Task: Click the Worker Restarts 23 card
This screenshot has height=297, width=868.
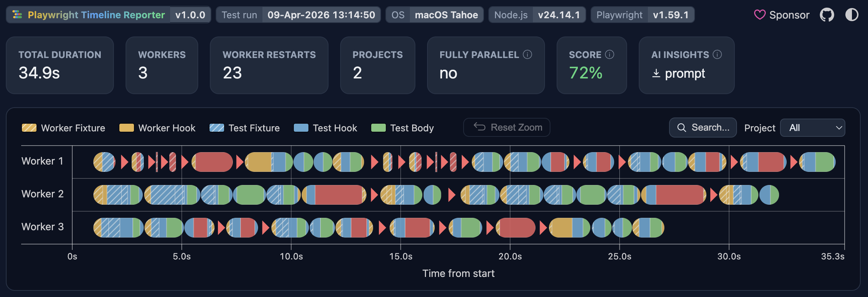Action: click(269, 65)
